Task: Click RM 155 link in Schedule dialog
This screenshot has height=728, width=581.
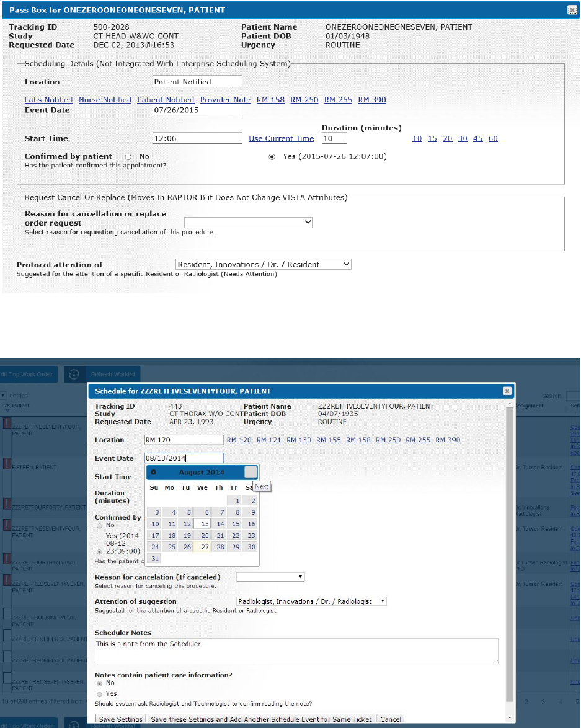Action: [329, 440]
